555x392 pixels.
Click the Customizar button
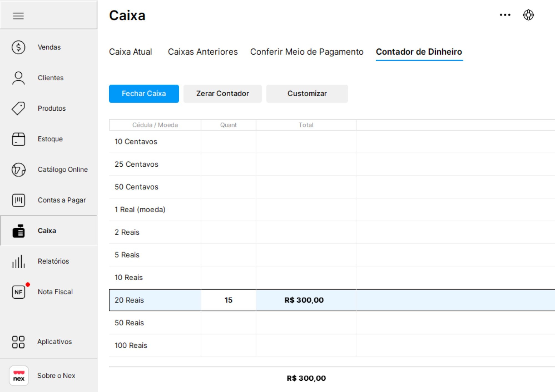pyautogui.click(x=307, y=94)
